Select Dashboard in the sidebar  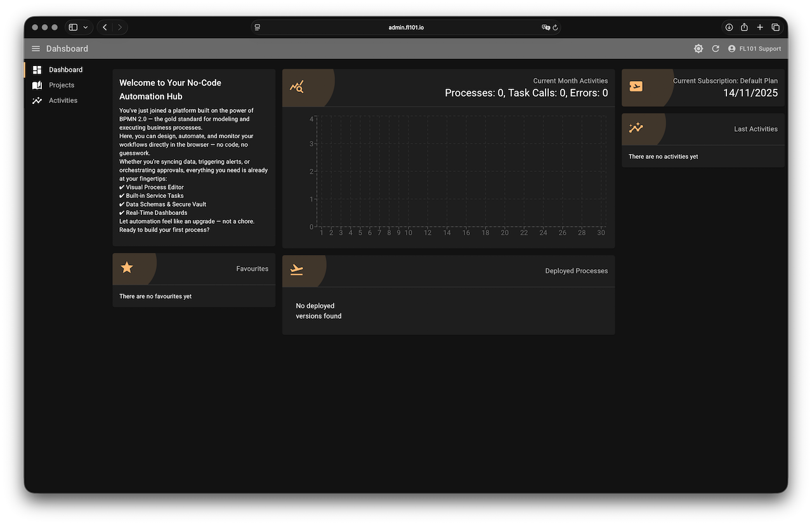pos(65,70)
